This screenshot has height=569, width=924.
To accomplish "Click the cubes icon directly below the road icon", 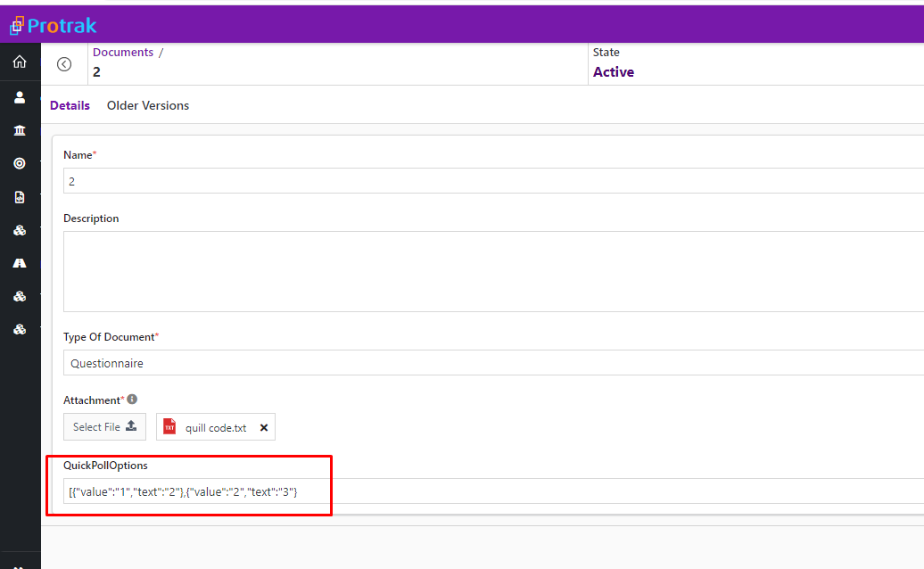I will [20, 296].
